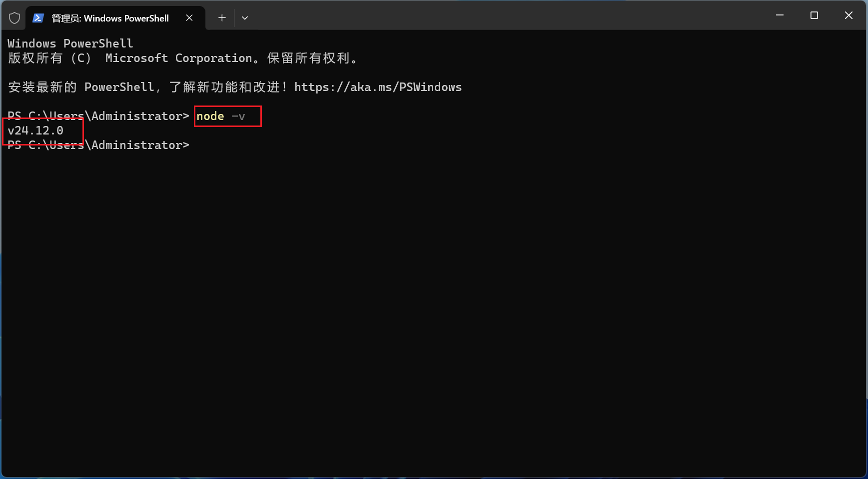Viewport: 868px width, 479px height.
Task: Click the prompt path preceding 'node -v'
Action: coord(98,116)
